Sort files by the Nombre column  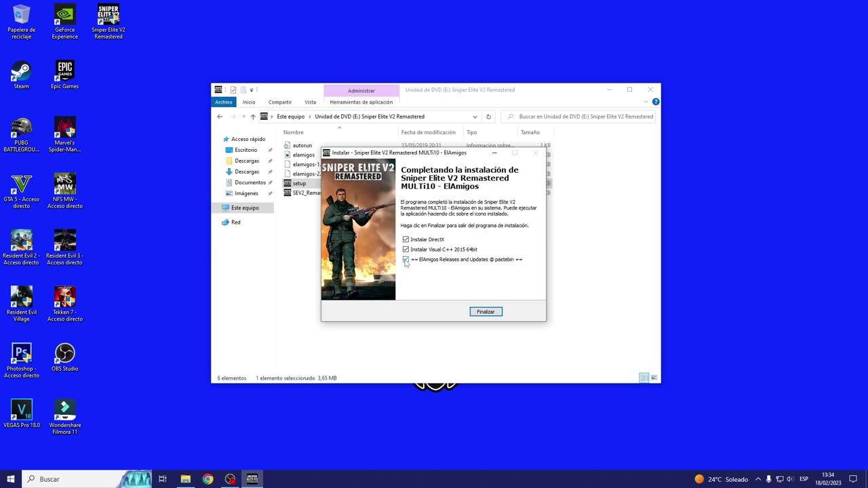click(294, 132)
